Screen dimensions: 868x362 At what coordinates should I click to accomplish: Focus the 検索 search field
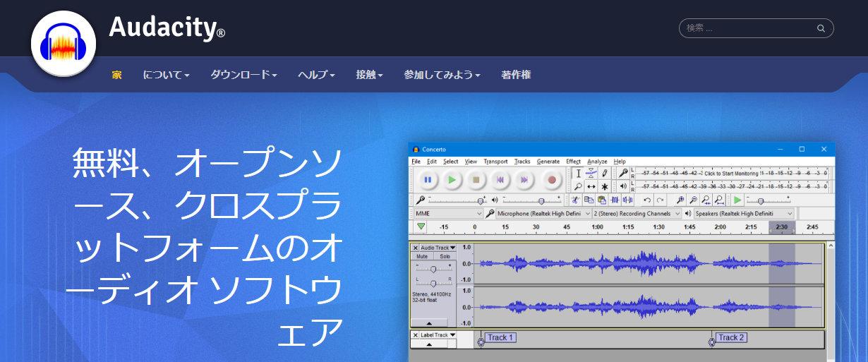coord(756,28)
